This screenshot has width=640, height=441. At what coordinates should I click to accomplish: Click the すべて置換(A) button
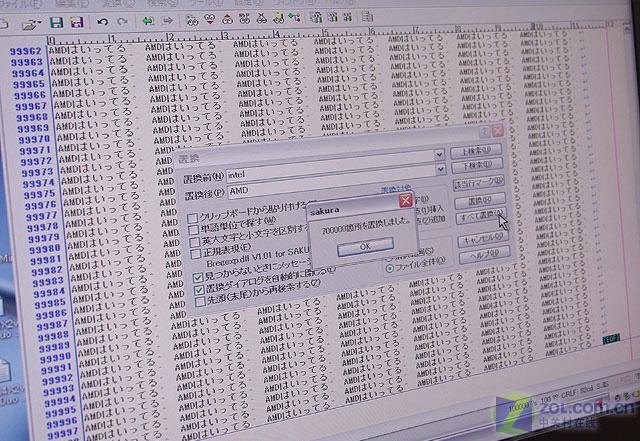(x=481, y=216)
